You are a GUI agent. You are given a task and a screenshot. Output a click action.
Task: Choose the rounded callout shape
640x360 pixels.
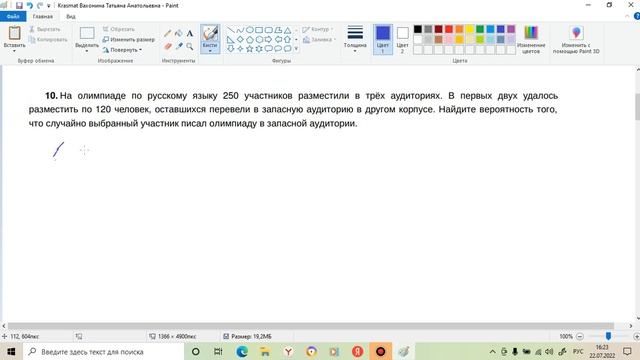[268, 49]
